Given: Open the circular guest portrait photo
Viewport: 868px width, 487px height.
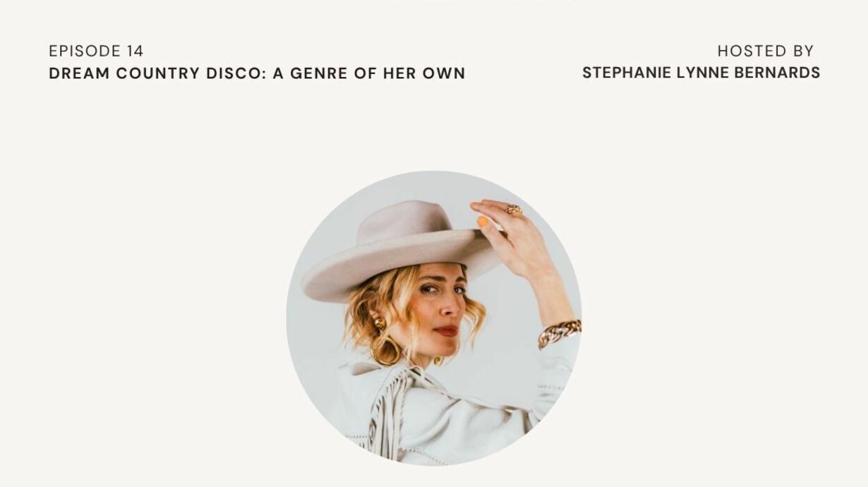Looking at the screenshot, I should point(433,318).
